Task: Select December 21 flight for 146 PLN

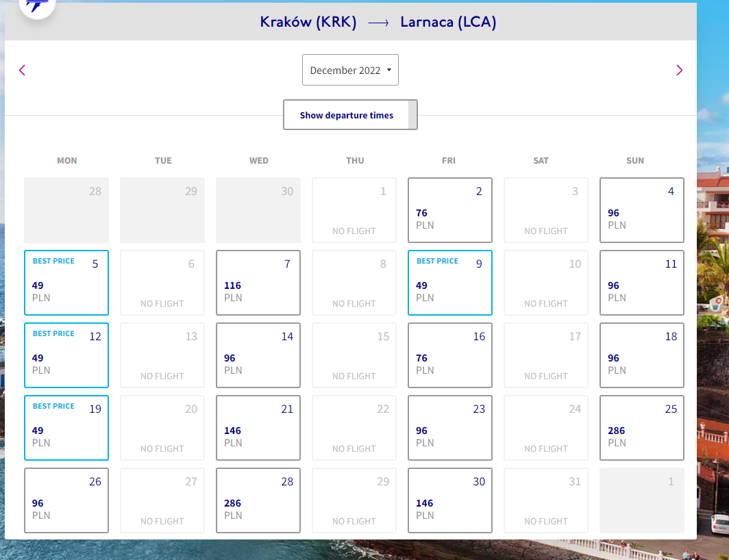Action: coord(258,428)
